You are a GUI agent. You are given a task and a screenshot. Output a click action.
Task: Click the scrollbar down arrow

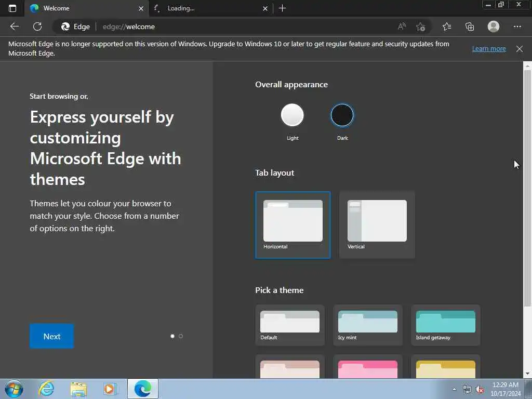tap(527, 374)
